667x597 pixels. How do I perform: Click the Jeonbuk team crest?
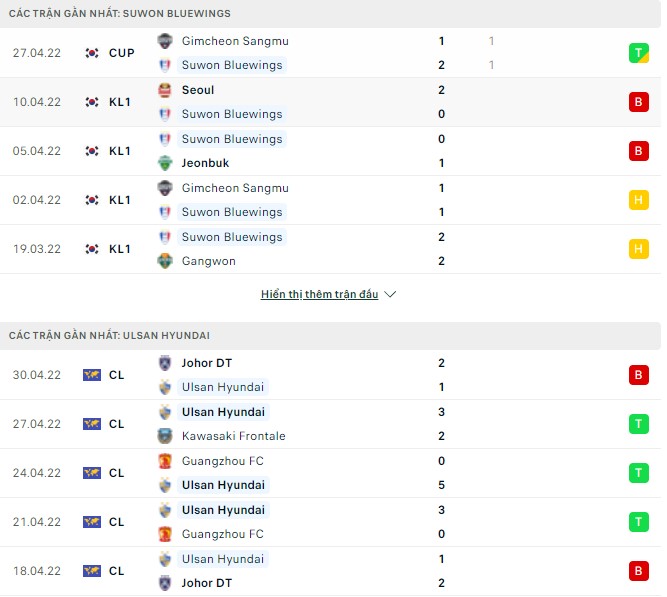coord(165,163)
